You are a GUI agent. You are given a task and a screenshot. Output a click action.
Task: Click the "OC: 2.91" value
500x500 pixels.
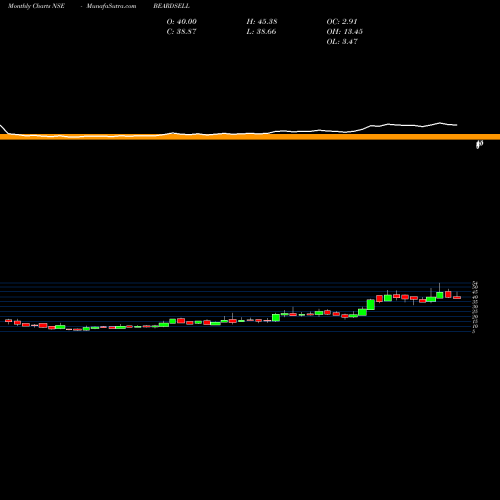point(342,22)
